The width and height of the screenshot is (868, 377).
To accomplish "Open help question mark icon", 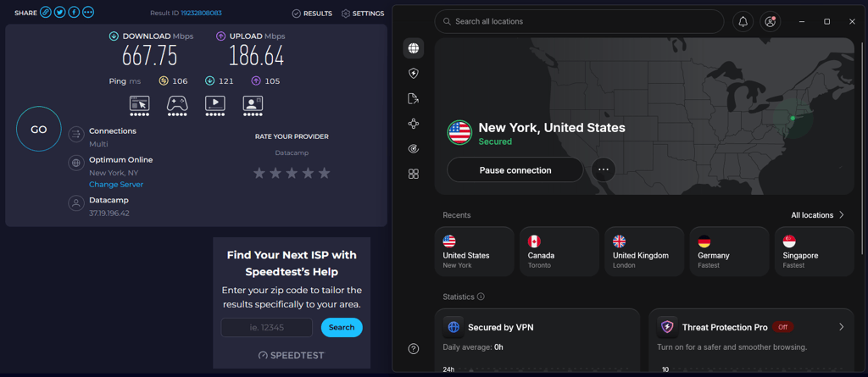I will click(414, 349).
